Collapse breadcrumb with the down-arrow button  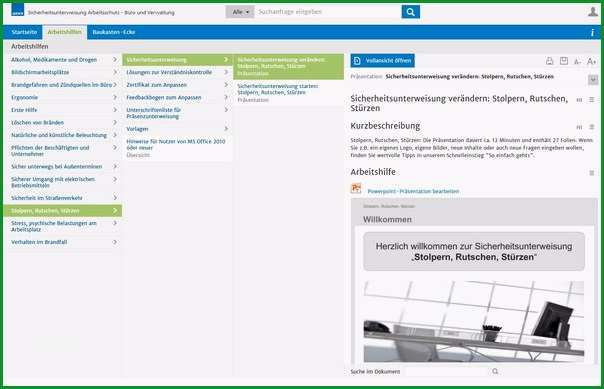coord(593,80)
